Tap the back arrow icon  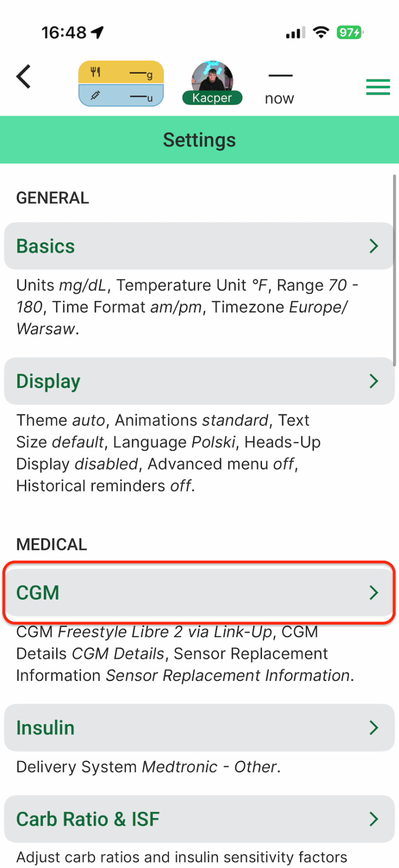click(x=24, y=76)
